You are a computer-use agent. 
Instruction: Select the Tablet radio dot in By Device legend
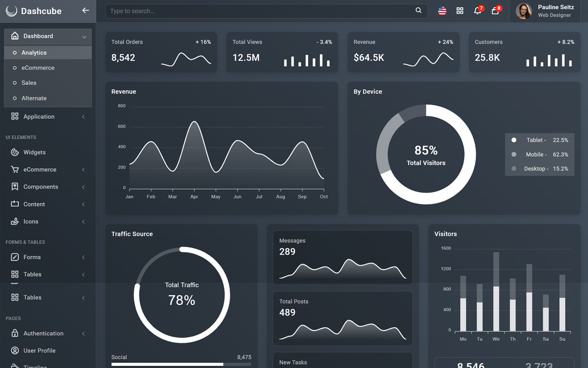pyautogui.click(x=513, y=140)
